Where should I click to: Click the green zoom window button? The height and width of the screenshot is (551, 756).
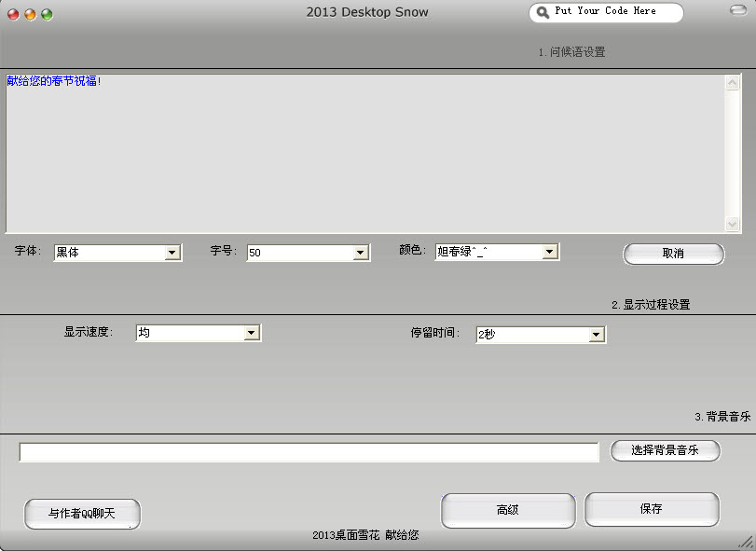pos(47,15)
